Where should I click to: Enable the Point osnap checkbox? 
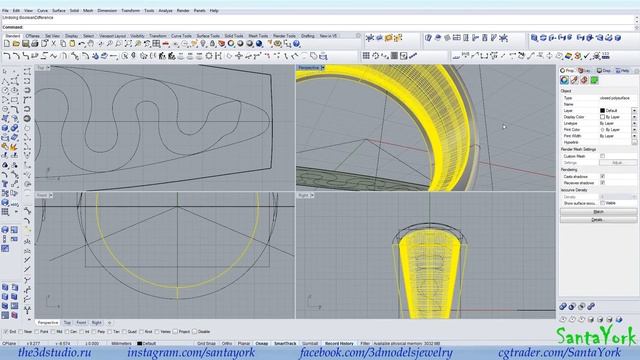pos(37,332)
